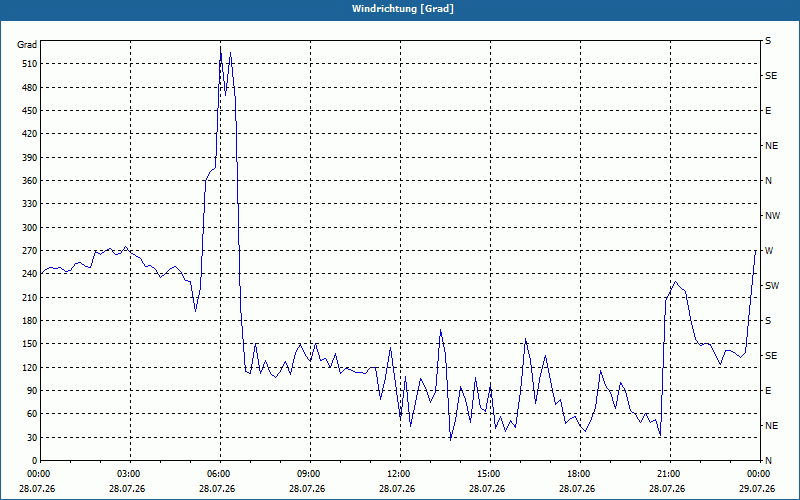Select the SE label between 480 and 510
The height and width of the screenshot is (500, 800).
point(771,76)
